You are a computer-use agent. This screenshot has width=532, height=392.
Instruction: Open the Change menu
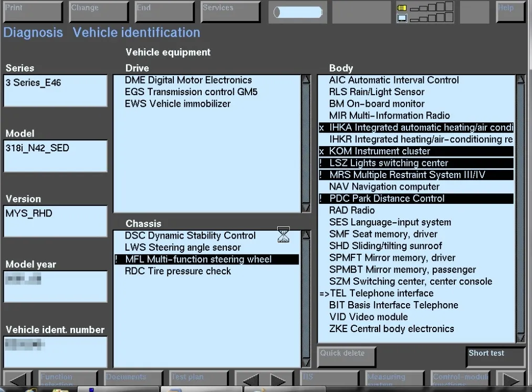click(x=98, y=11)
